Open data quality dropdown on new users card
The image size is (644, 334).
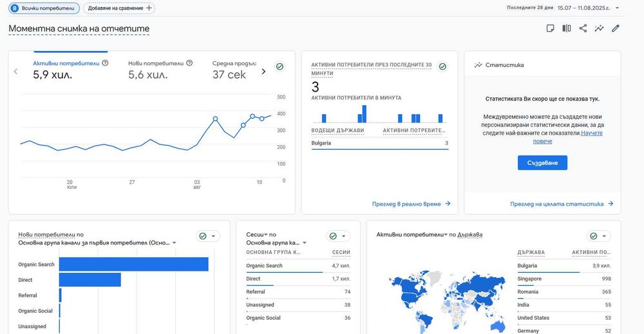tap(214, 236)
